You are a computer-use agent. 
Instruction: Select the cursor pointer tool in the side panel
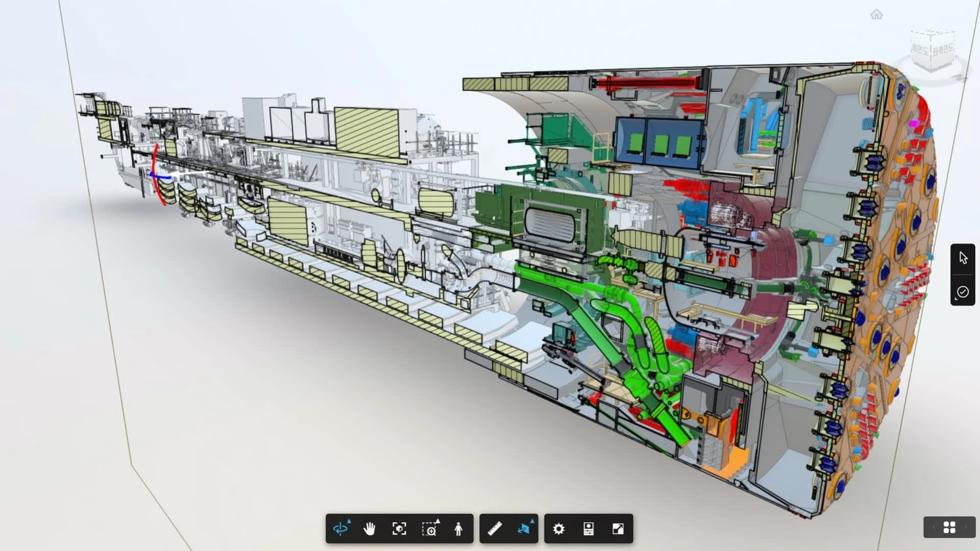(963, 258)
